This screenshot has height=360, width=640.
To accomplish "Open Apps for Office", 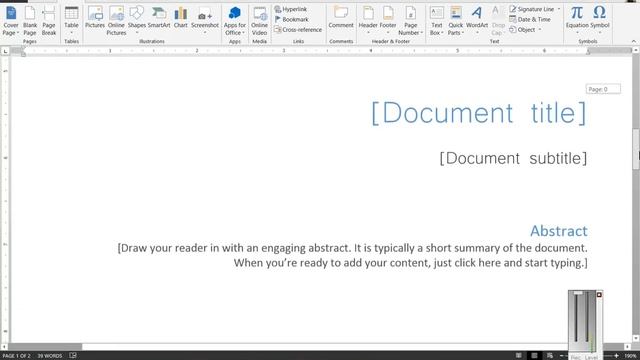I will 235,21.
